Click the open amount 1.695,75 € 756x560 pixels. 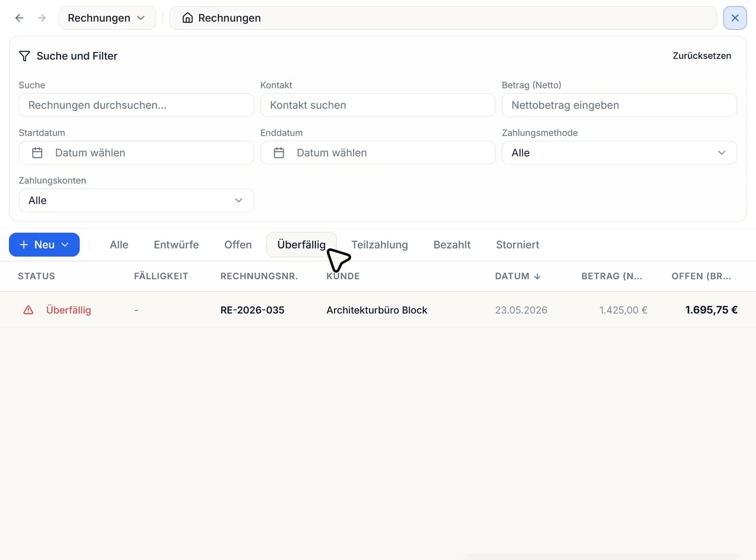[x=711, y=310]
